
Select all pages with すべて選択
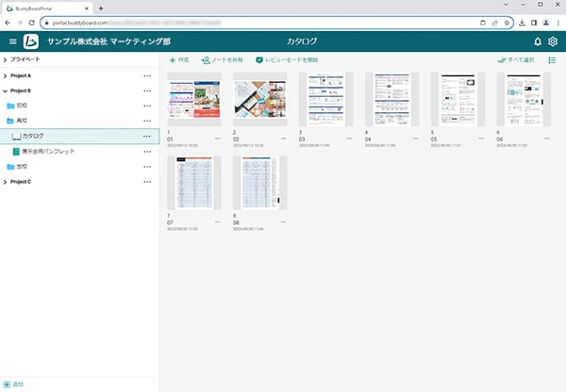pos(516,60)
